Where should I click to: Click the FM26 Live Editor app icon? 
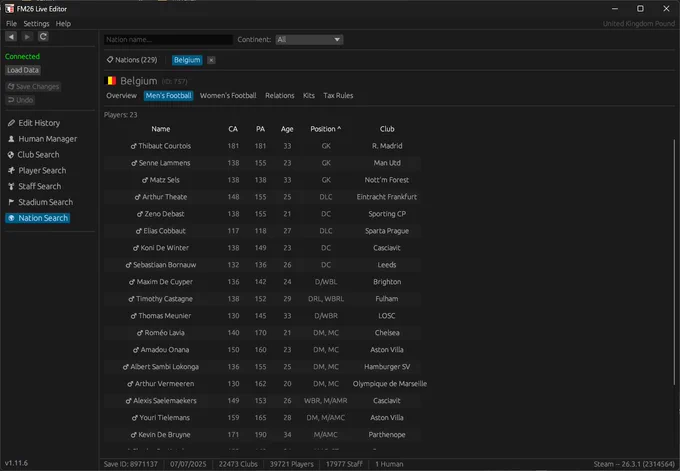pos(9,9)
